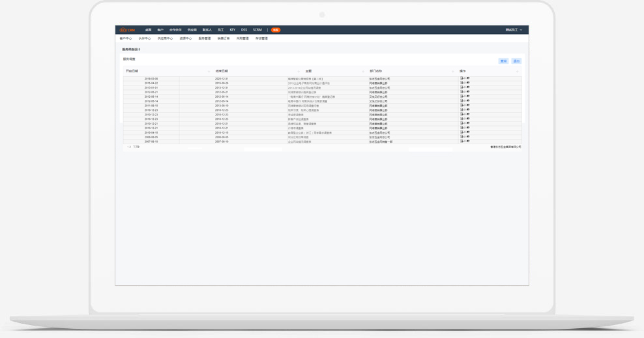Sort by the 开始日期 column arrow

point(209,71)
